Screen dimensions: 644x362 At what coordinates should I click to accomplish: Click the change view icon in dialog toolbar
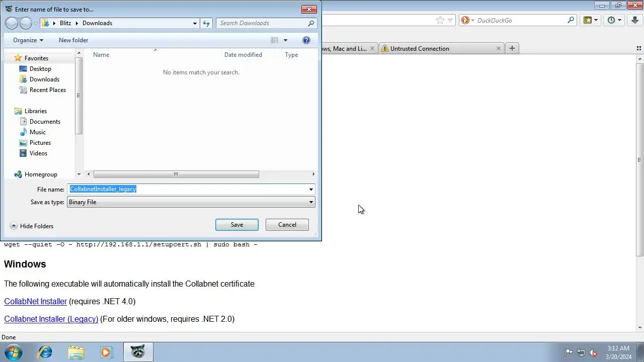coord(274,40)
